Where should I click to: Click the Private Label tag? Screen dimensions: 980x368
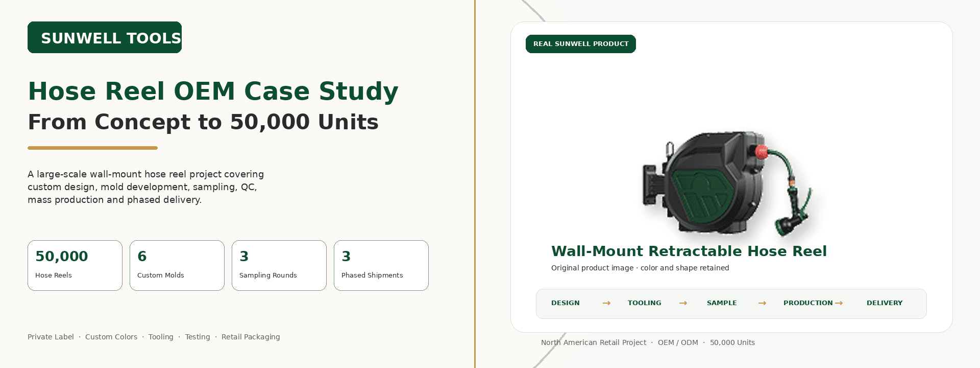(x=51, y=337)
